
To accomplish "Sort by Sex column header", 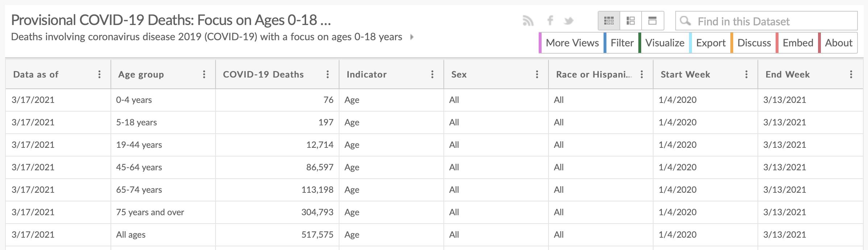I will pyautogui.click(x=459, y=74).
